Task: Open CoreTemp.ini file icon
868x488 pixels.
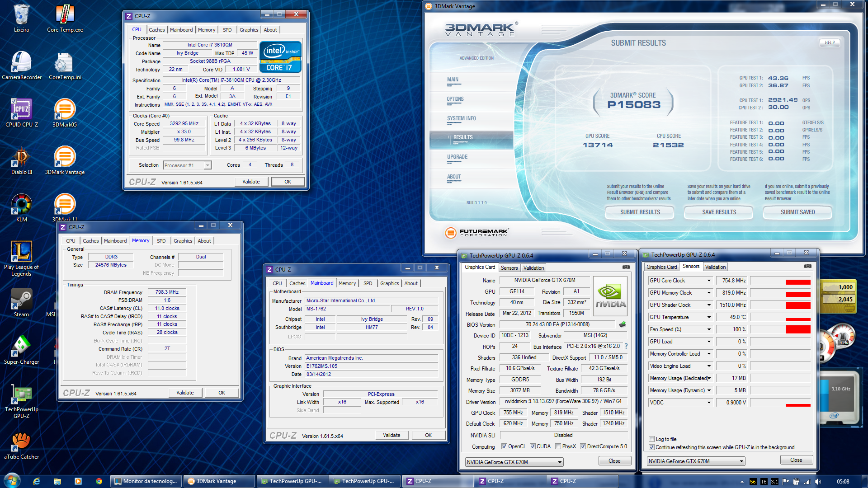Action: 65,66
